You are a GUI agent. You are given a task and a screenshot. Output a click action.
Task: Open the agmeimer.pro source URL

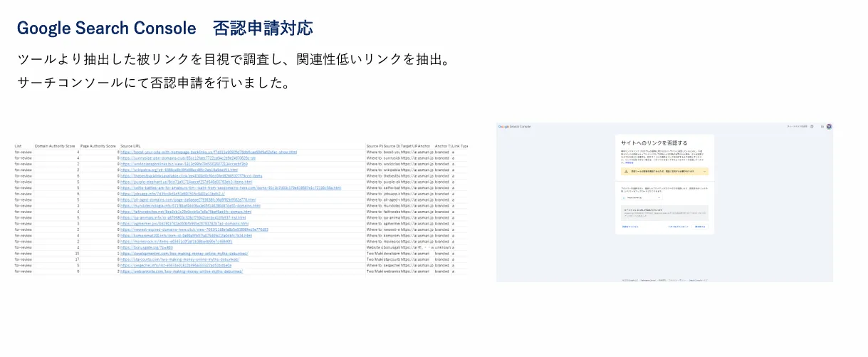pos(184,223)
